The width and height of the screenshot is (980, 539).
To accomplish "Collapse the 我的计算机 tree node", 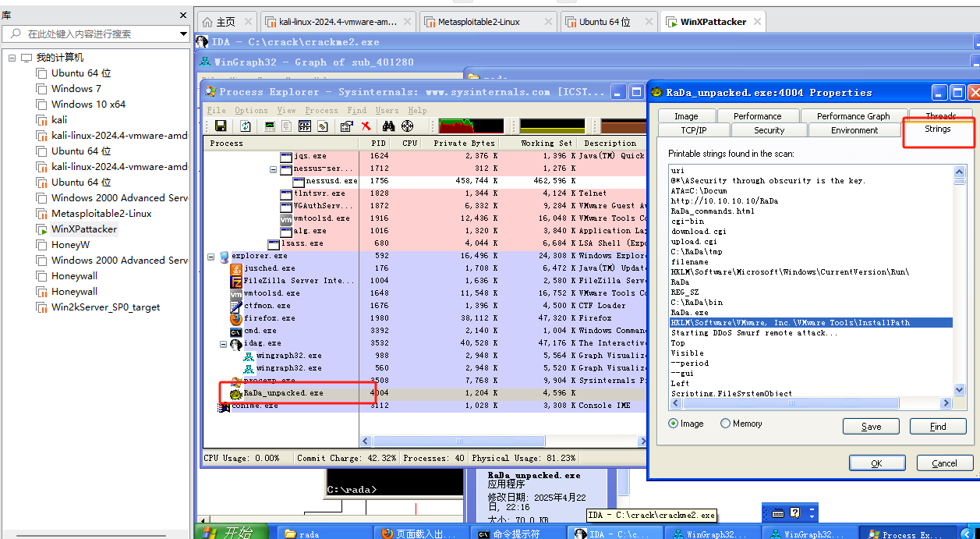I will tap(12, 58).
